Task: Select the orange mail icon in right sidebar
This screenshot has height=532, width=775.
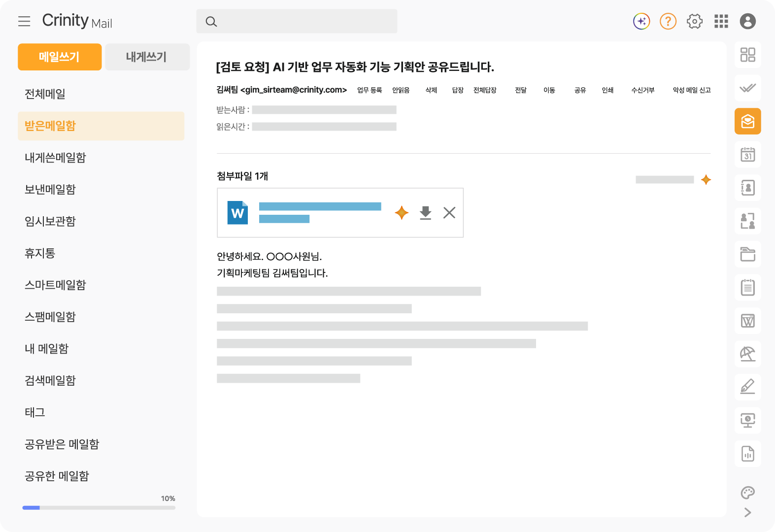Action: pos(748,121)
